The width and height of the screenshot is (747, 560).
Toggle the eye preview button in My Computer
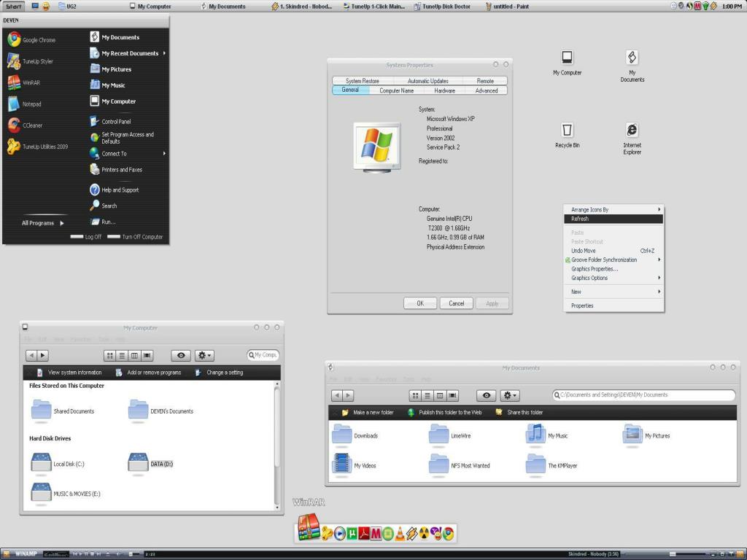(181, 355)
